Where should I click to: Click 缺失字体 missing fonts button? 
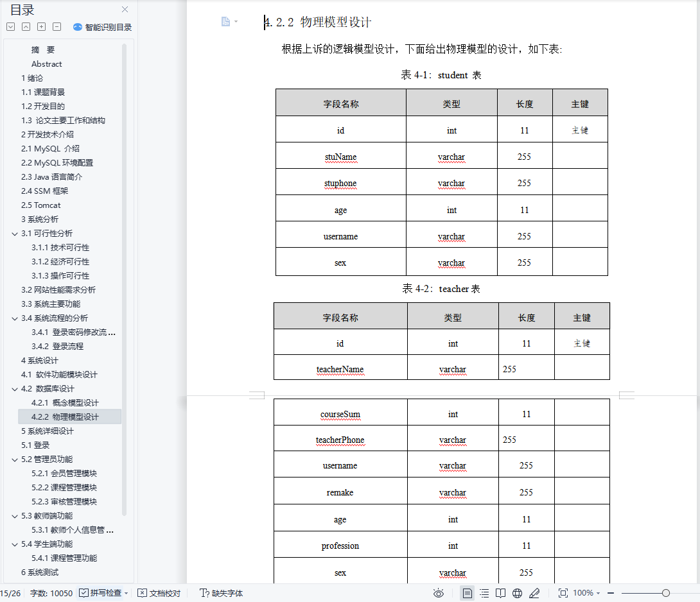pos(222,593)
